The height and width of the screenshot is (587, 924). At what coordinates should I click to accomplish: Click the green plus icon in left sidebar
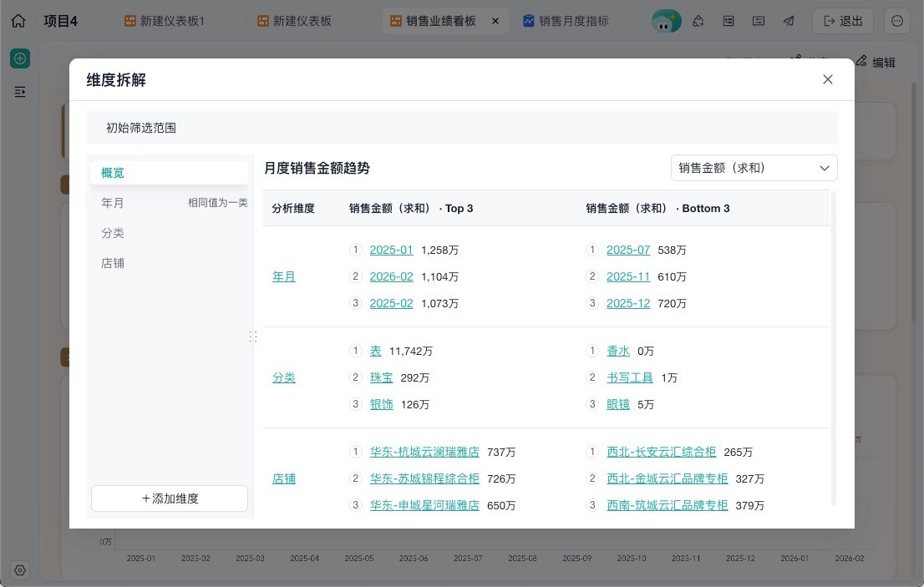tap(20, 58)
